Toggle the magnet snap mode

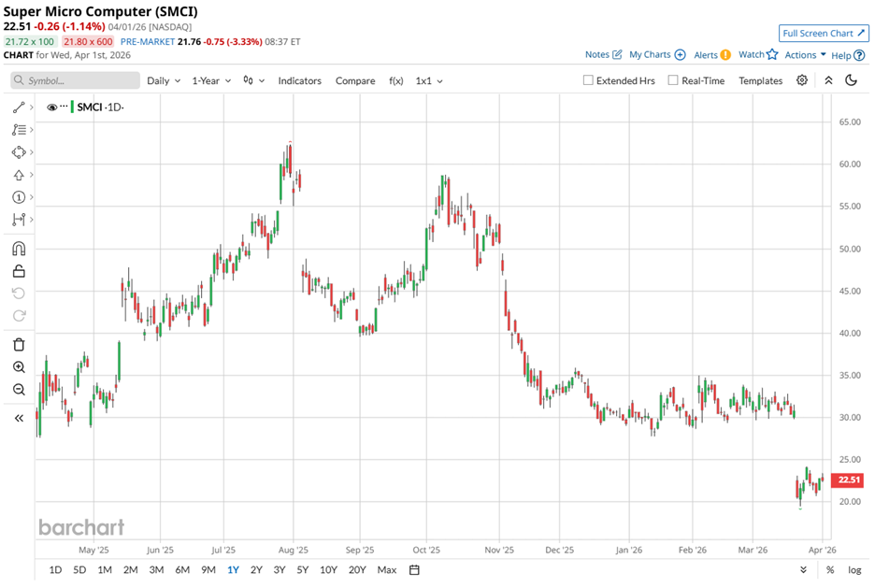click(19, 249)
